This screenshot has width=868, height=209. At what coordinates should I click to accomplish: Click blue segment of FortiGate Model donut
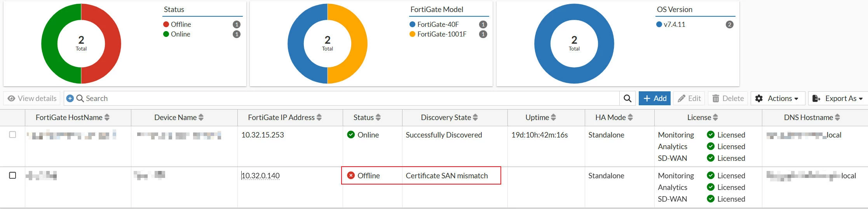pos(295,44)
